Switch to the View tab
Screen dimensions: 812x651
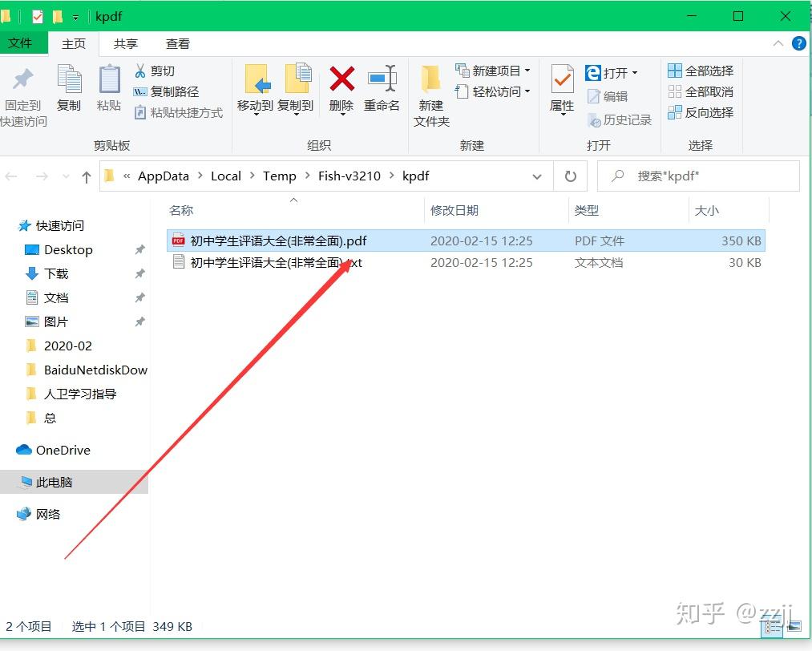point(178,44)
